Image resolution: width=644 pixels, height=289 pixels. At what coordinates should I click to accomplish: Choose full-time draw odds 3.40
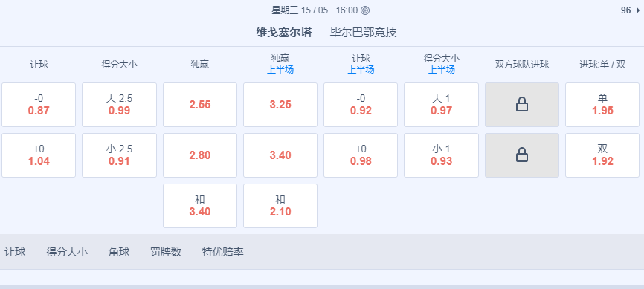pyautogui.click(x=200, y=206)
